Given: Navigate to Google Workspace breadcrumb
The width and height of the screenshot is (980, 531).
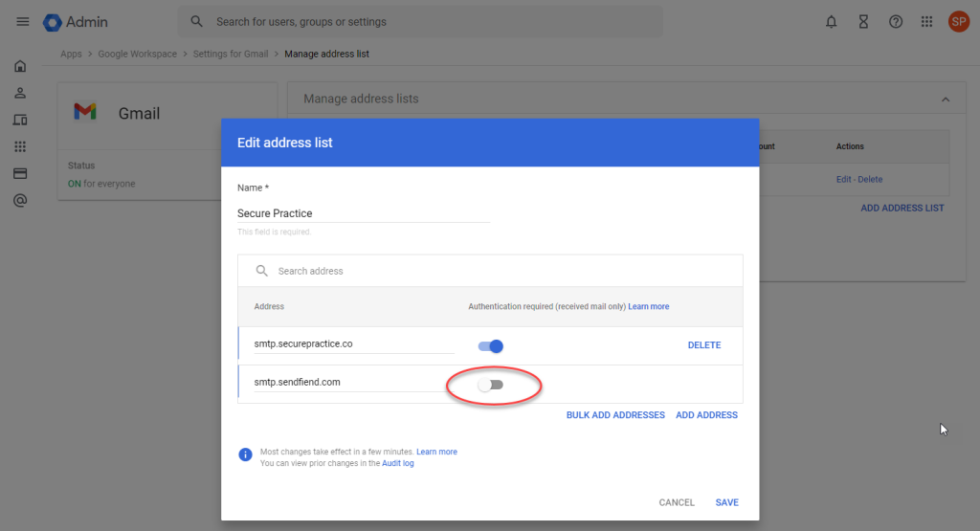Looking at the screenshot, I should pos(137,54).
